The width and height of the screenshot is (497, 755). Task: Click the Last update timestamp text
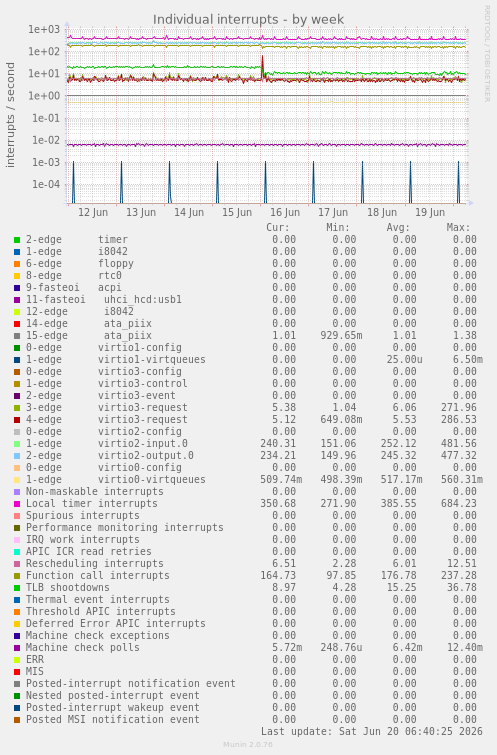[x=372, y=731]
